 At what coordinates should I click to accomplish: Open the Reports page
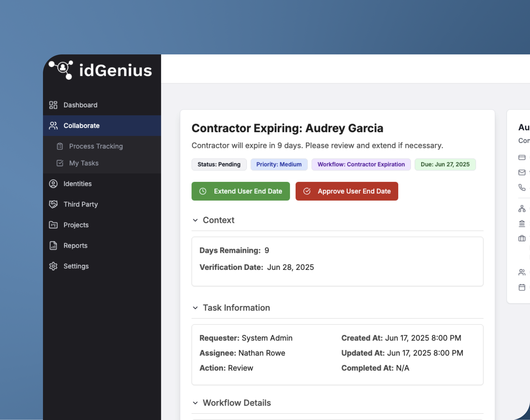tap(102, 246)
